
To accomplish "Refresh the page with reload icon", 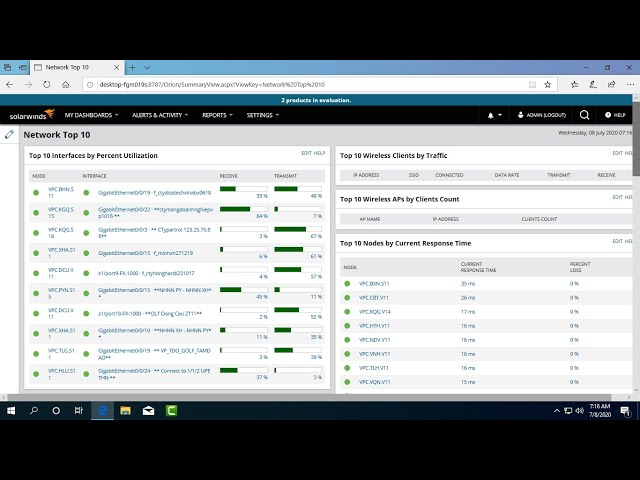I will 47,84.
